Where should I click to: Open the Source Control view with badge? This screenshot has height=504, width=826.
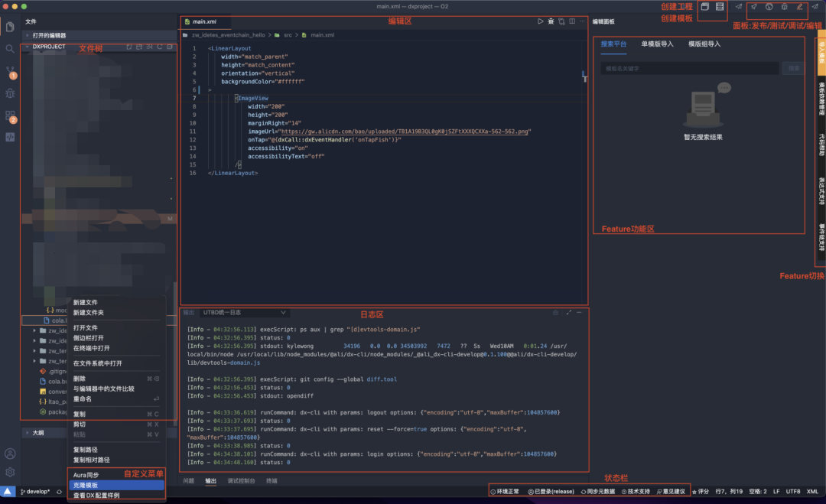tap(10, 71)
